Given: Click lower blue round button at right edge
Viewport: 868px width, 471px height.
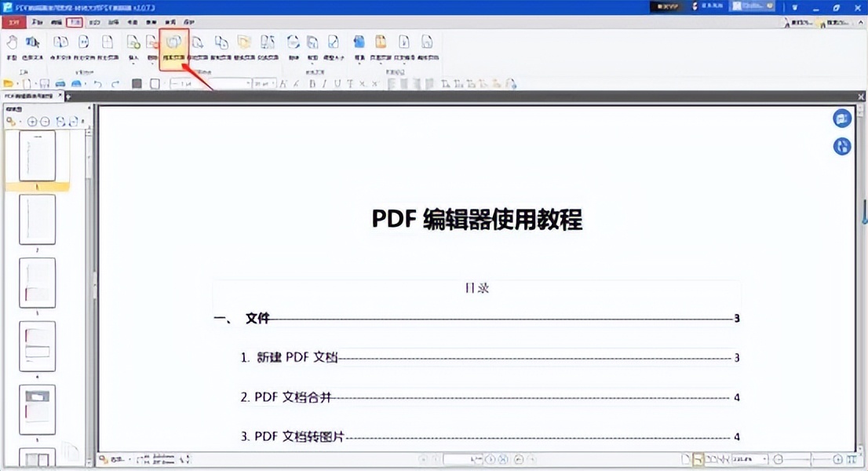Looking at the screenshot, I should [842, 146].
